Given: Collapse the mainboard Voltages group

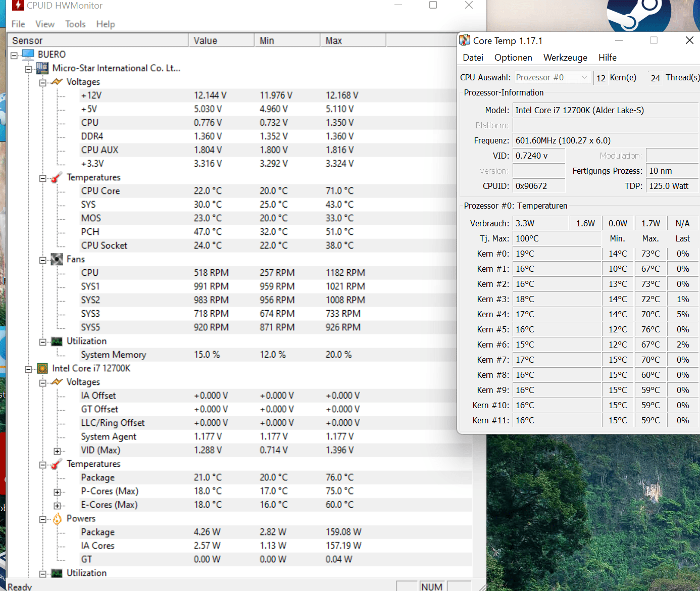Looking at the screenshot, I should click(x=43, y=82).
